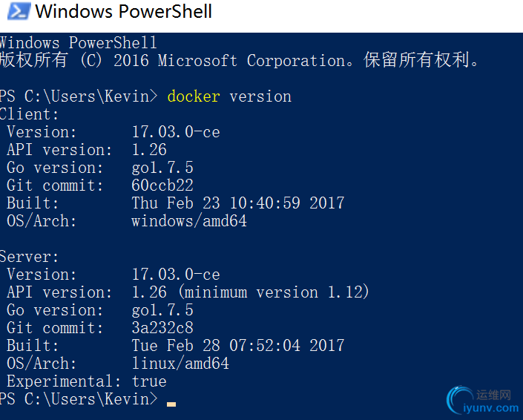Click the Windows PowerShell window title text
This screenshot has height=420, width=523.
[123, 12]
